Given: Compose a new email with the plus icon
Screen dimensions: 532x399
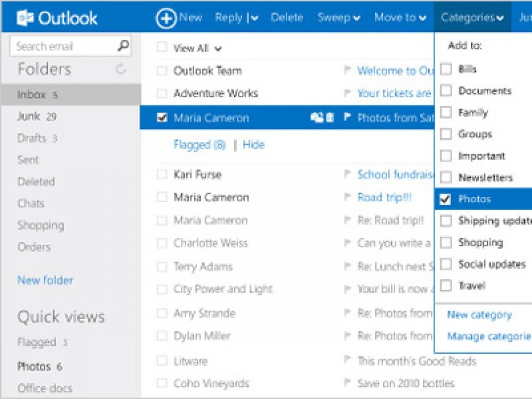Looking at the screenshot, I should [x=166, y=18].
